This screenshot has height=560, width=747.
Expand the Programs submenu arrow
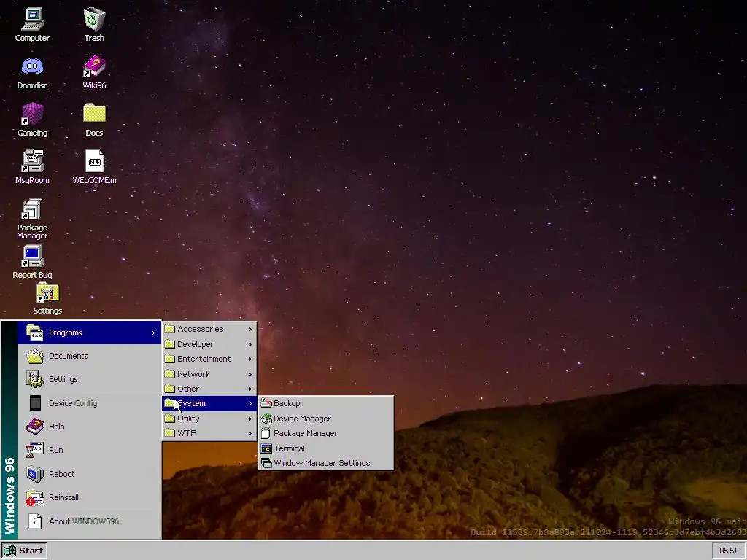coord(153,332)
